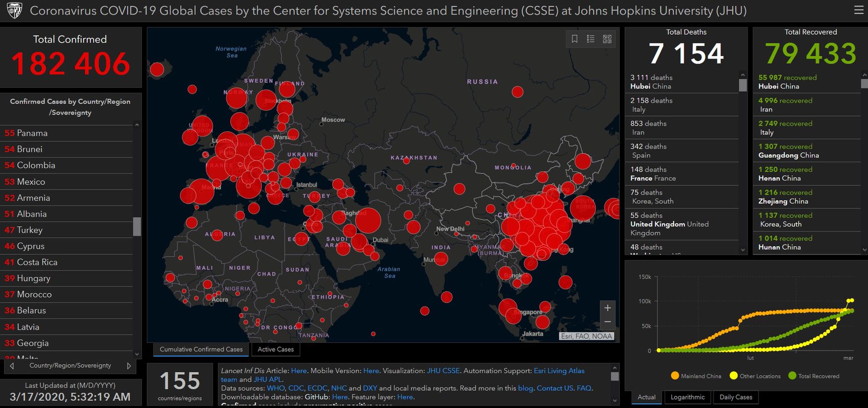Click Guangdong China recovered entry
The image size is (868, 408).
[x=807, y=151]
